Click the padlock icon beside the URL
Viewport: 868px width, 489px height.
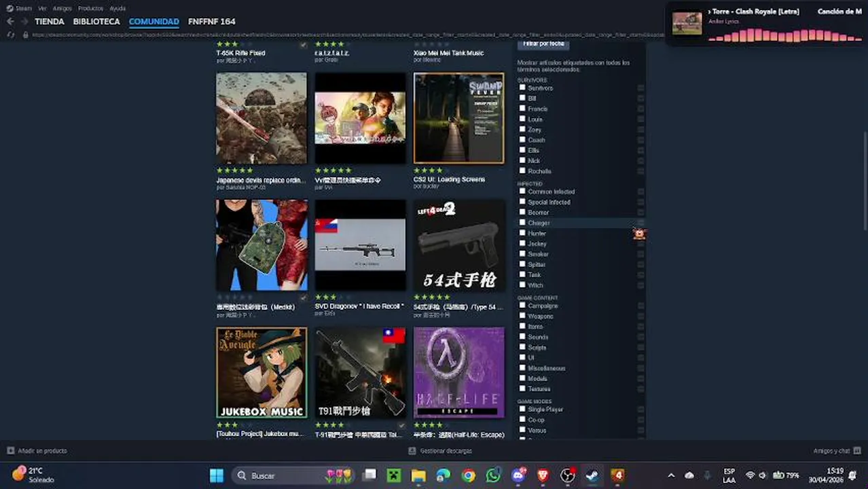click(x=26, y=35)
